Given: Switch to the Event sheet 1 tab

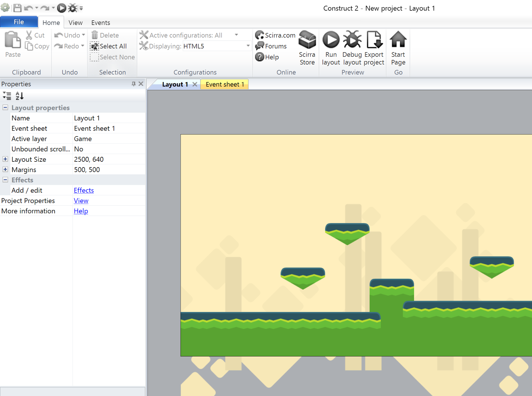Looking at the screenshot, I should 225,84.
